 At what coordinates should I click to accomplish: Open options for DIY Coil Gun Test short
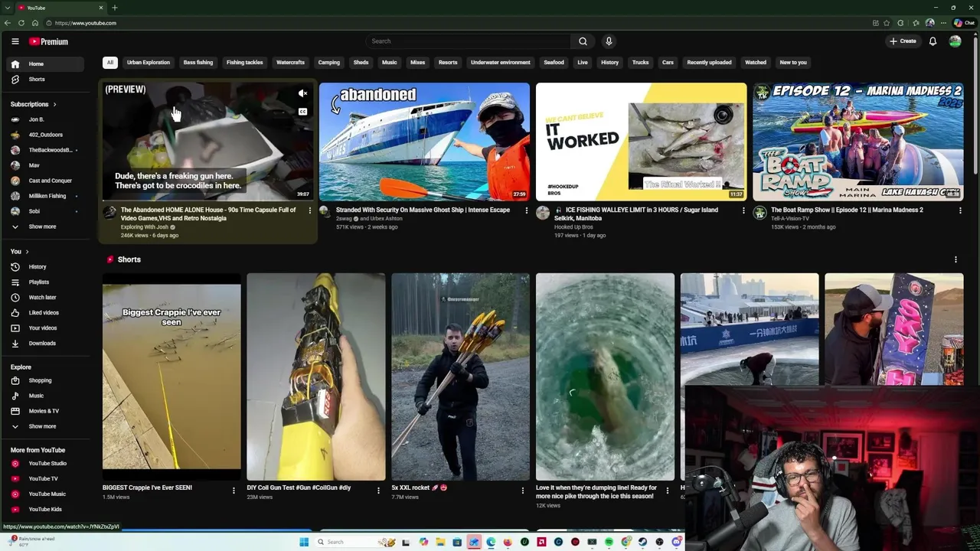tap(378, 491)
